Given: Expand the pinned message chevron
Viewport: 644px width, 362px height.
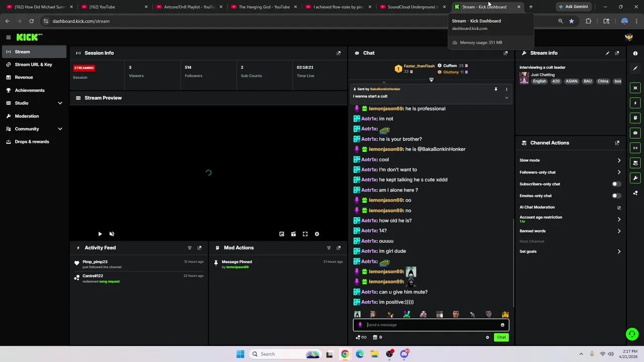Looking at the screenshot, I should coord(507,98).
